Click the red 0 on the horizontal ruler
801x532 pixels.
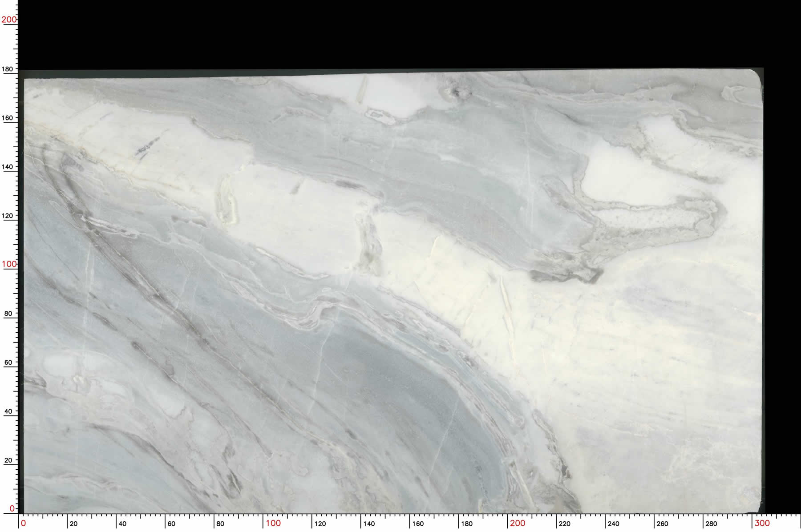24,524
